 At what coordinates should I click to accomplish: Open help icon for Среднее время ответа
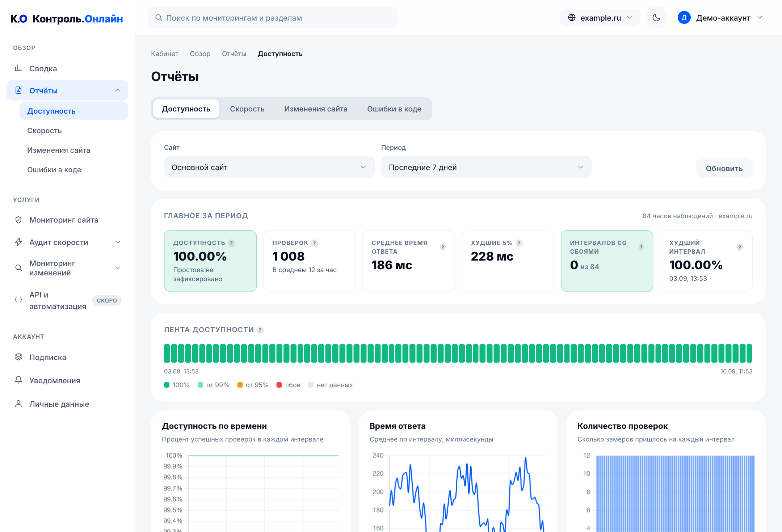point(443,247)
